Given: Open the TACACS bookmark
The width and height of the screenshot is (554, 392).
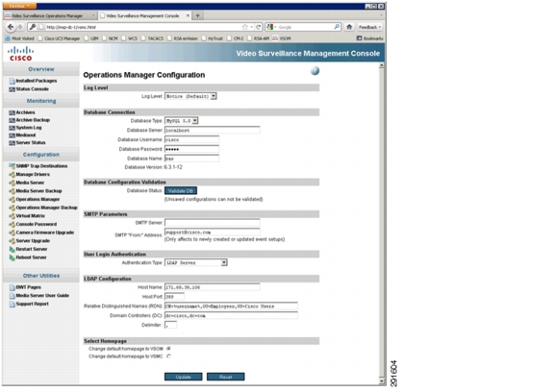Looking at the screenshot, I should click(x=153, y=38).
